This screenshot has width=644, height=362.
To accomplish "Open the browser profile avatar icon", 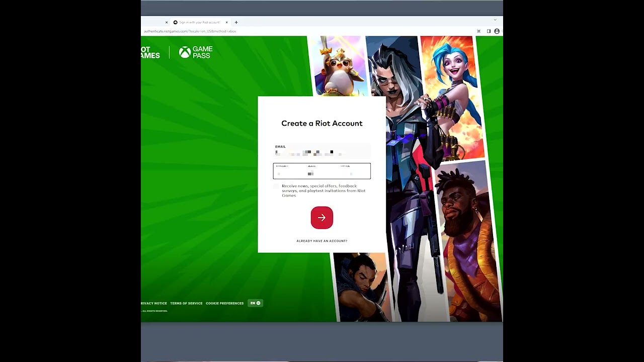I will pyautogui.click(x=497, y=31).
